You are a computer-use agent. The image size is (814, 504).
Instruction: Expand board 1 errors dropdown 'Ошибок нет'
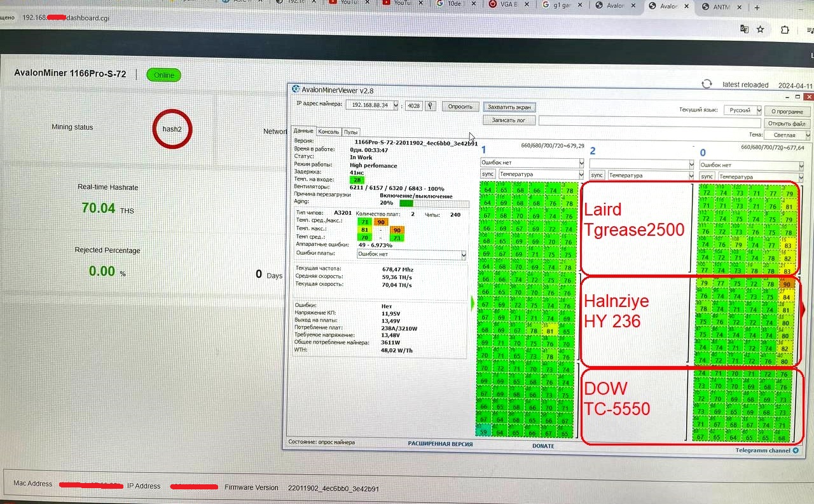[581, 163]
